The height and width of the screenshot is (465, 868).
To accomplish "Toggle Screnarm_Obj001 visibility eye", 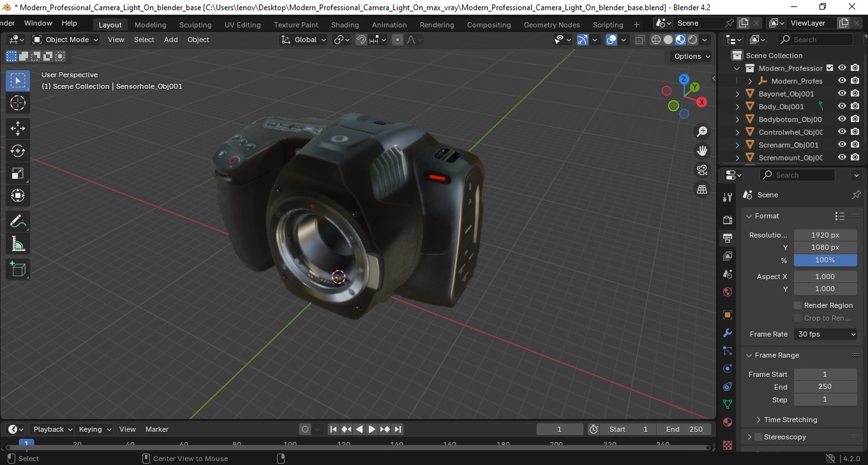I will click(x=842, y=145).
